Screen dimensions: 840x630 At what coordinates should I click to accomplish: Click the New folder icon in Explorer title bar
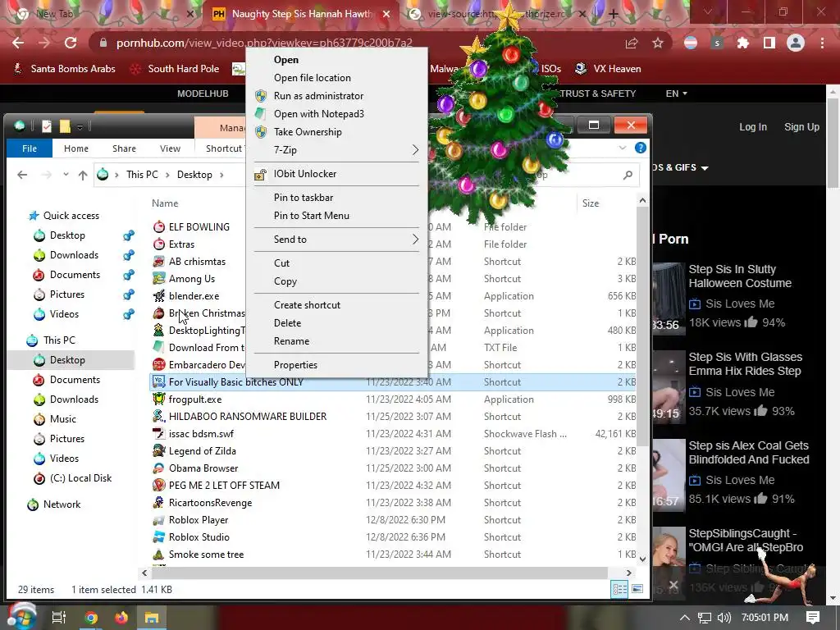coord(65,126)
